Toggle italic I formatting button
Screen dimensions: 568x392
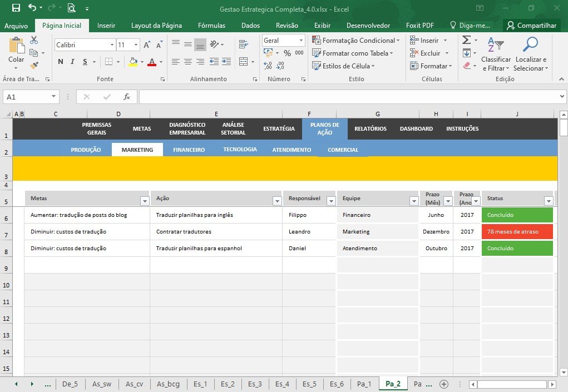coord(72,62)
